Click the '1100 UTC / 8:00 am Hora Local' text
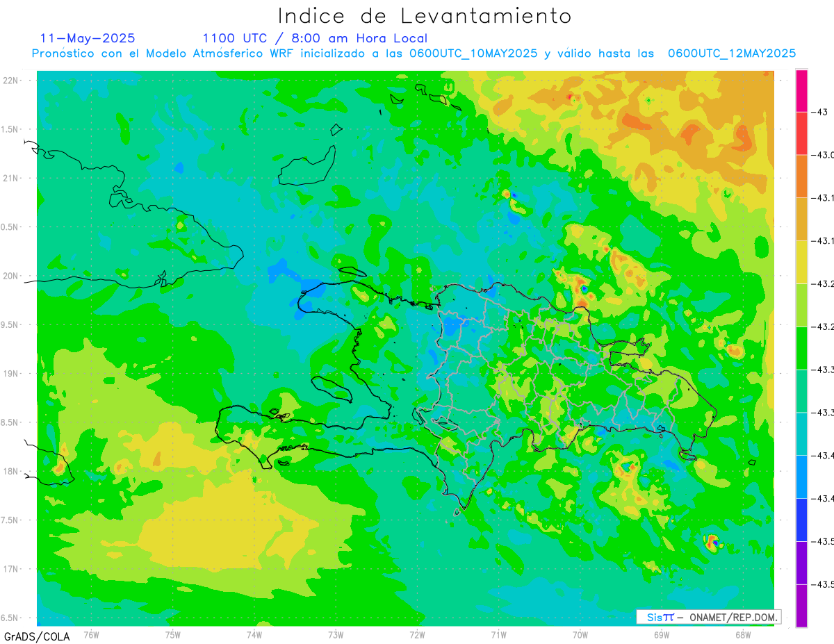The height and width of the screenshot is (644, 834). 315,39
